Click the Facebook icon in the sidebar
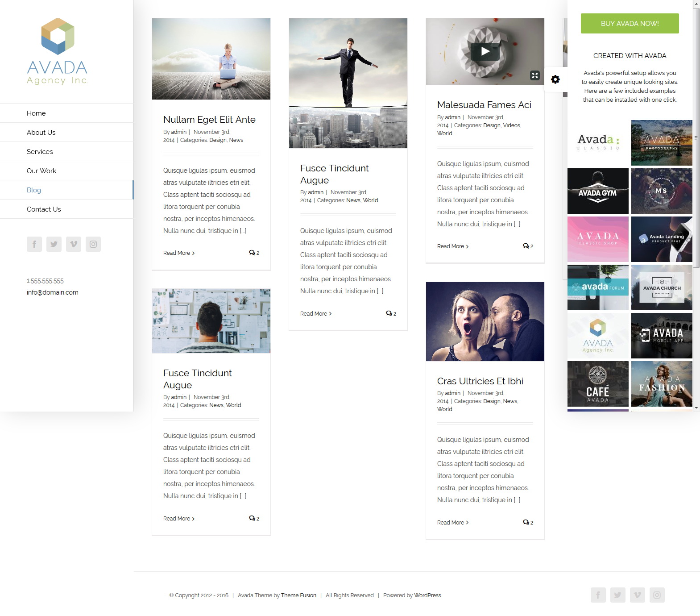Screen dimensions: 700x616 coord(34,244)
